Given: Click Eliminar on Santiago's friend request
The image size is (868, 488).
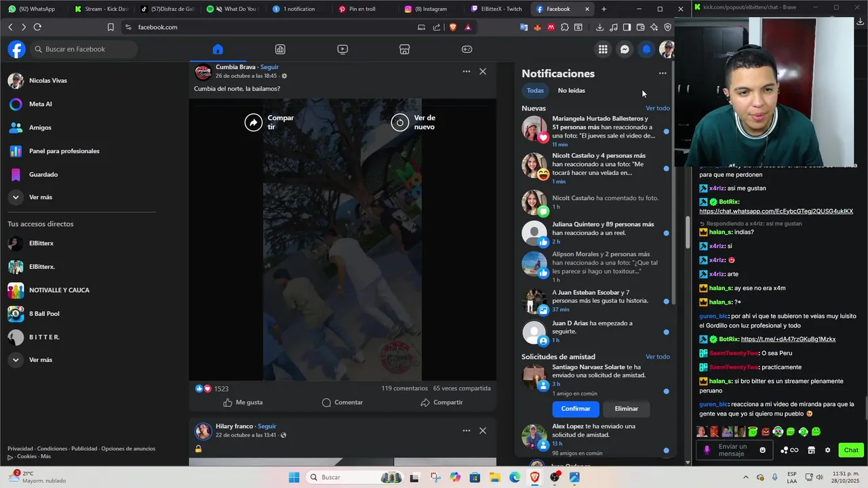Looking at the screenshot, I should coord(627,409).
